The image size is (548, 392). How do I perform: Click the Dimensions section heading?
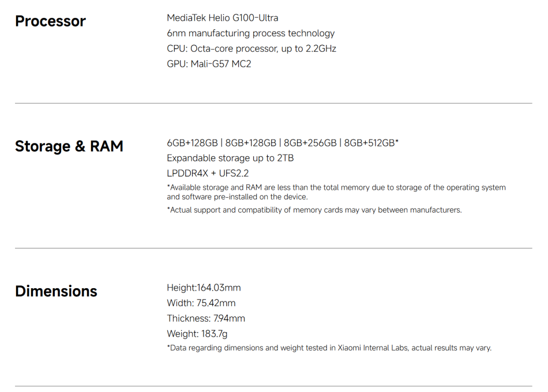click(x=56, y=291)
